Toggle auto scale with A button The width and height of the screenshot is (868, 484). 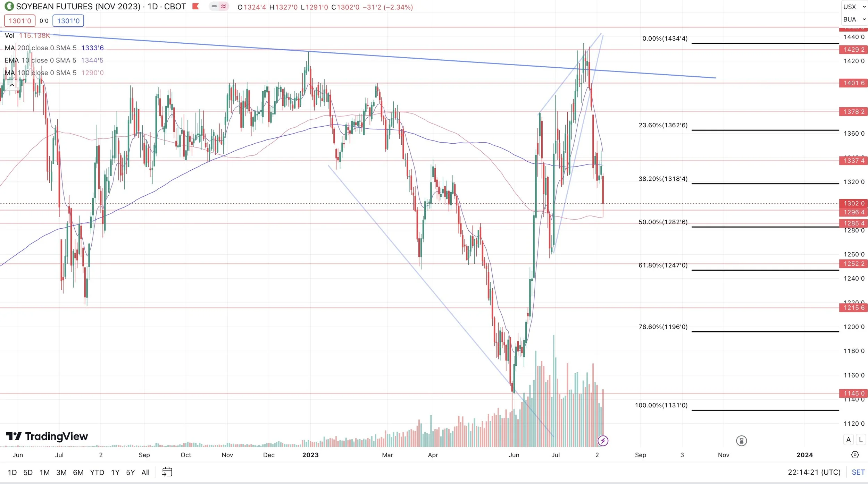pos(848,440)
